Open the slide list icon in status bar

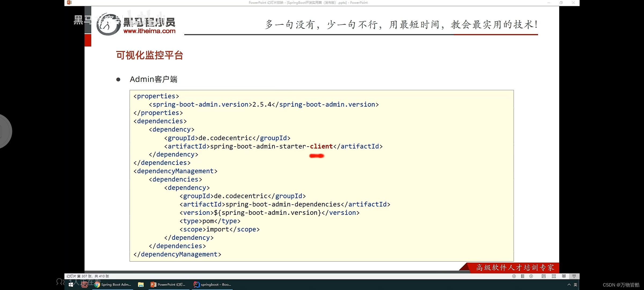[x=522, y=276]
